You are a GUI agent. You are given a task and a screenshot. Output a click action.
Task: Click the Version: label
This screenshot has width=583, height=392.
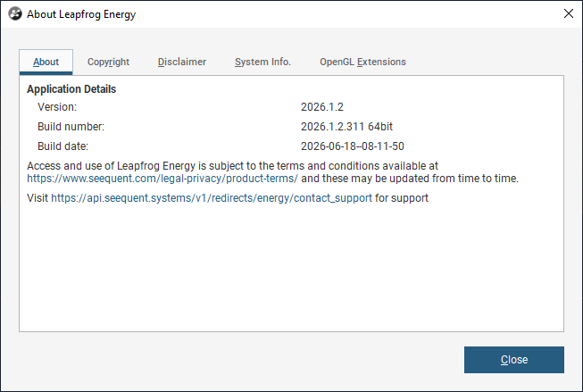57,107
